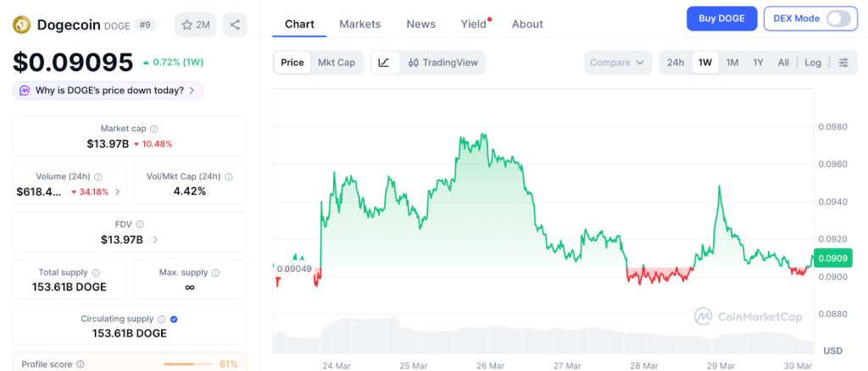The image size is (868, 371).
Task: Select the 1M time range
Action: 732,63
